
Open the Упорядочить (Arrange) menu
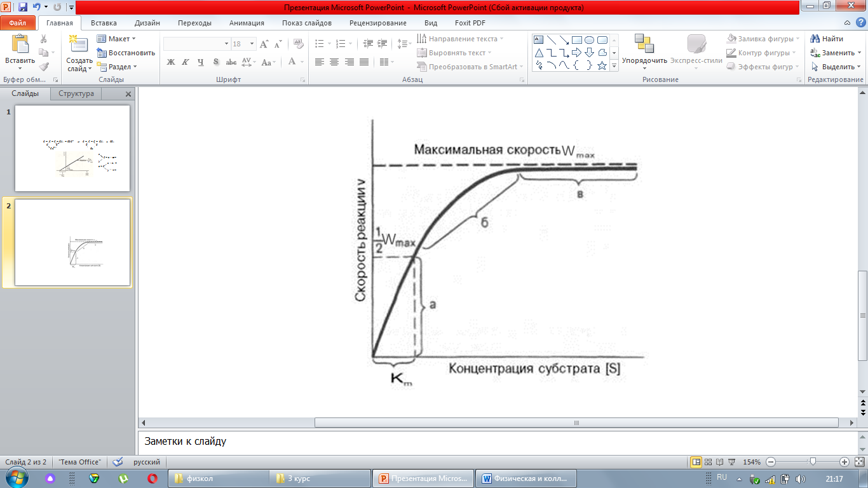(x=644, y=53)
